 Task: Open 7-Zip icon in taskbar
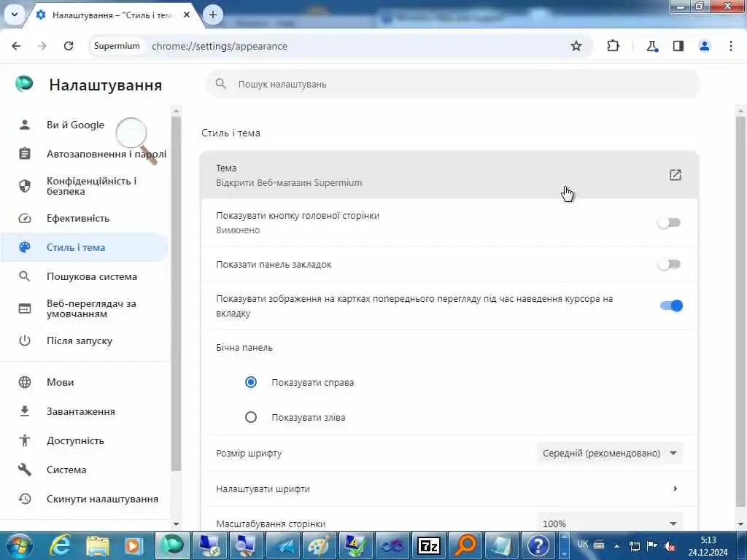(428, 545)
